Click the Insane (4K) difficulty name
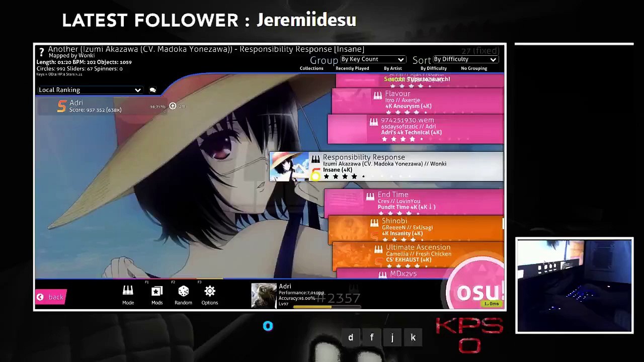The image size is (644, 362). click(x=338, y=170)
